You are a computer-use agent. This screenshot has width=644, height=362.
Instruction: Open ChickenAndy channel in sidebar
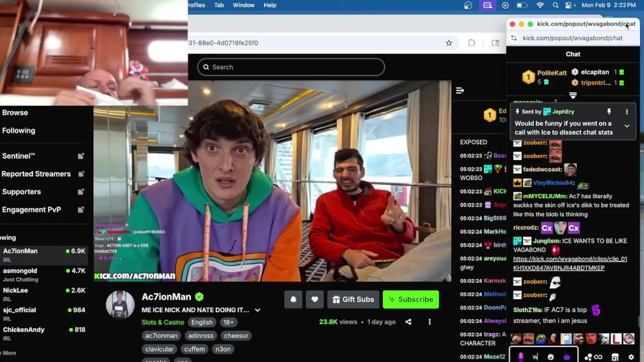coord(44,333)
